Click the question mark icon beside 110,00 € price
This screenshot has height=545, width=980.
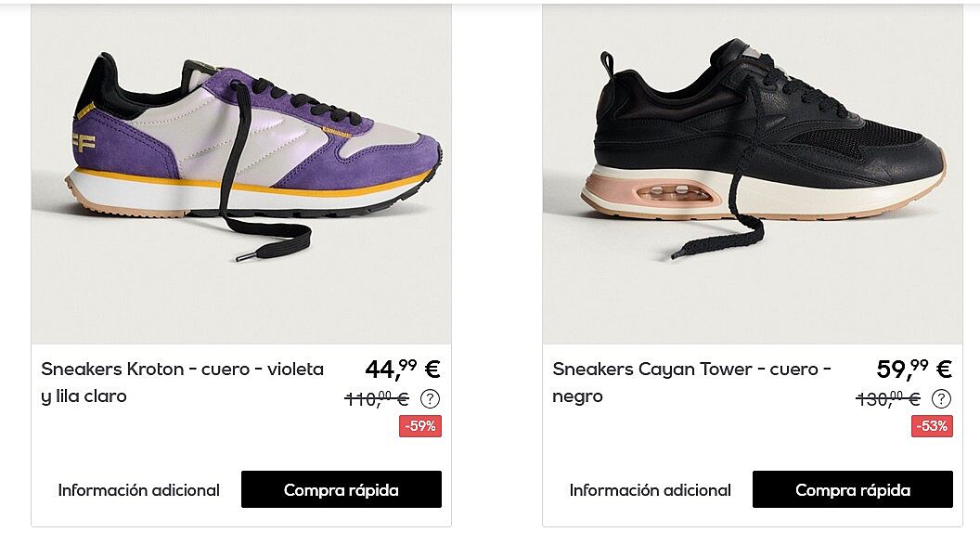tap(430, 398)
